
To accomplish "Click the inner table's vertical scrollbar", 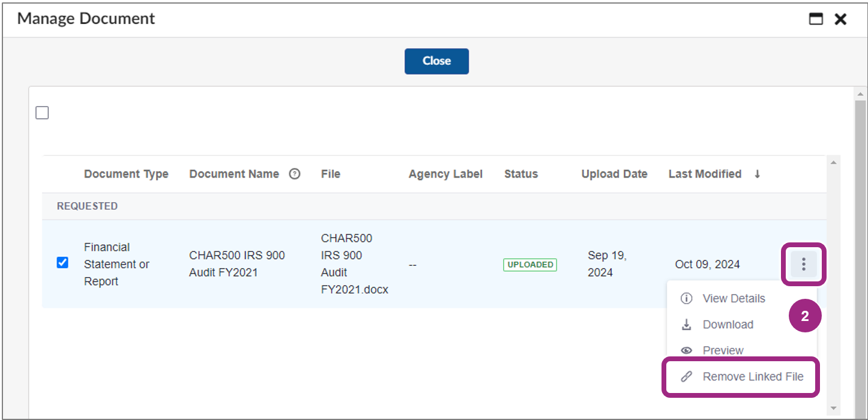I will 833,270.
